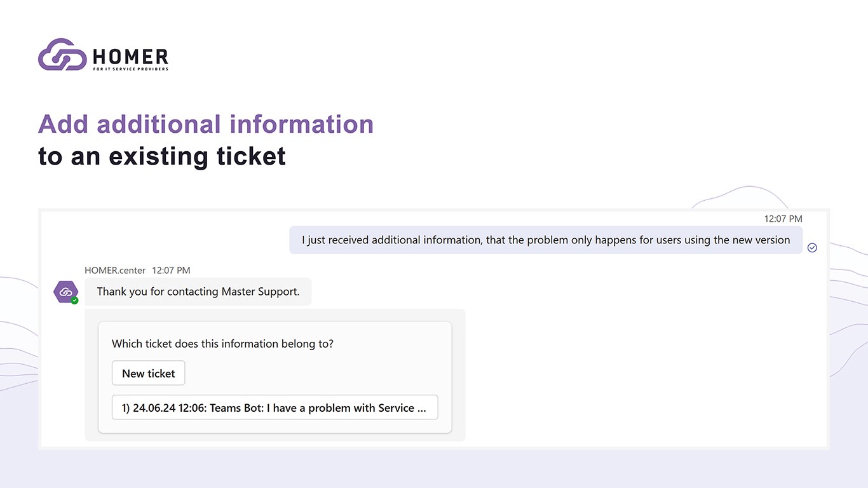Open the HOMER.center bot hexagon avatar
This screenshot has height=488, width=868.
65,292
